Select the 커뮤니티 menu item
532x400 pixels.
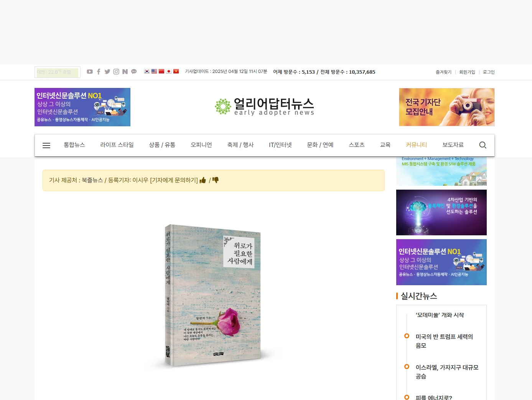click(416, 145)
